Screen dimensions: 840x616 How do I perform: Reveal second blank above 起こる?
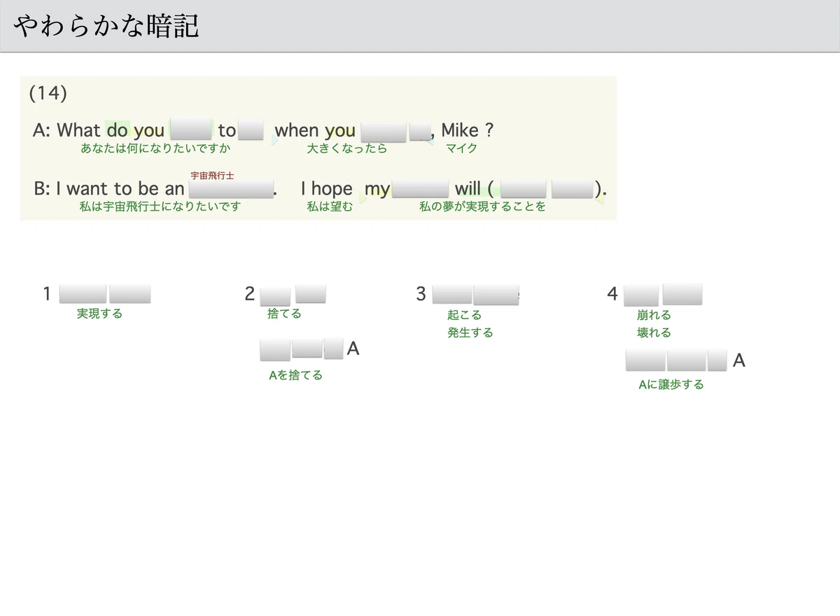click(x=496, y=295)
